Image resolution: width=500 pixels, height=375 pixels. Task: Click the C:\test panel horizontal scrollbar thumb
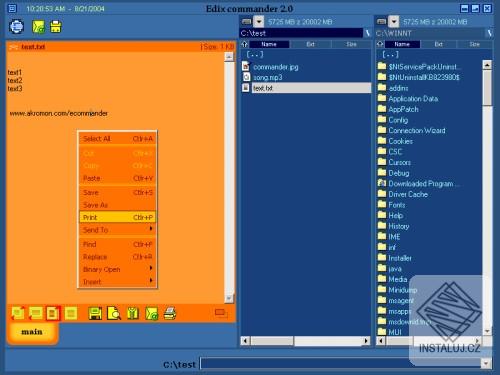coord(272,341)
